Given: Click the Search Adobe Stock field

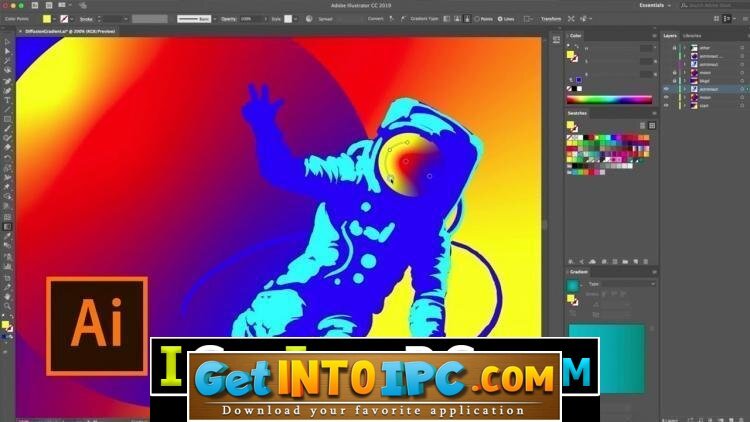Looking at the screenshot, I should coord(714,5).
